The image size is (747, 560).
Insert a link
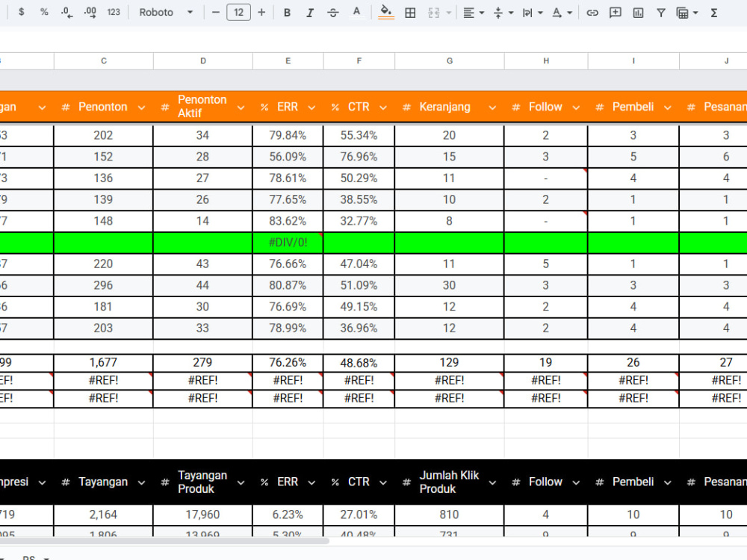(592, 13)
